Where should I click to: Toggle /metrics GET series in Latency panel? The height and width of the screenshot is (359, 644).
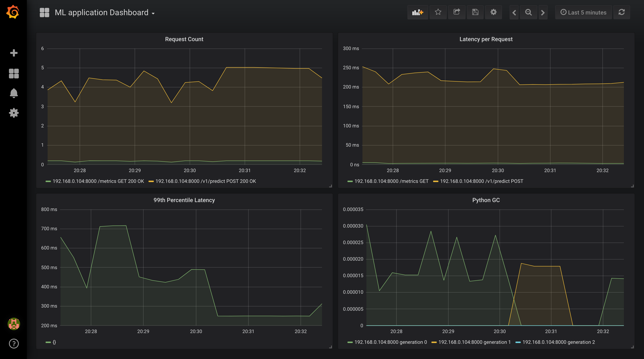(392, 181)
